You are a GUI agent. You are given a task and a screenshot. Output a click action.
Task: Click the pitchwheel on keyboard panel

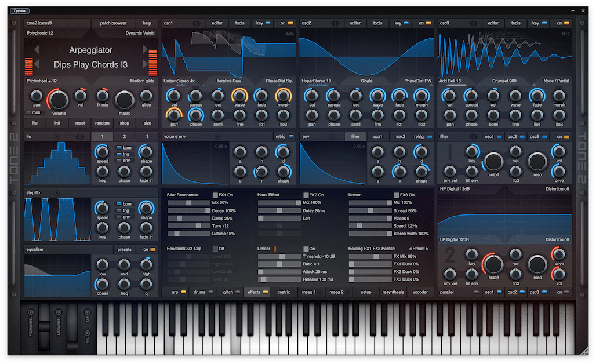[x=44, y=326]
